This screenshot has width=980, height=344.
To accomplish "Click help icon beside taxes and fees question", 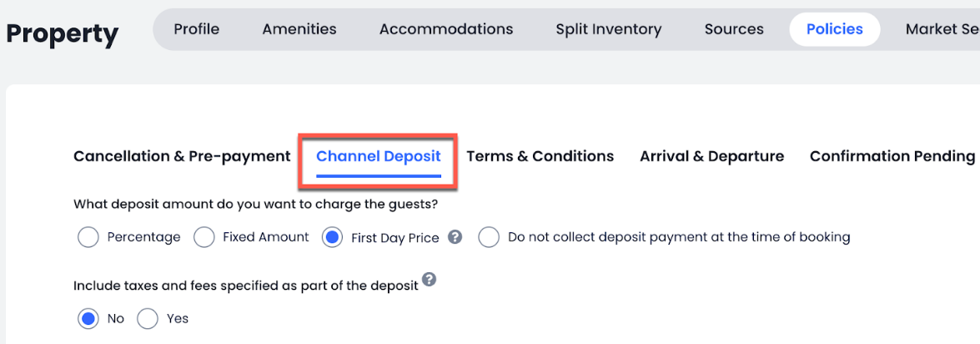I will pos(430,279).
